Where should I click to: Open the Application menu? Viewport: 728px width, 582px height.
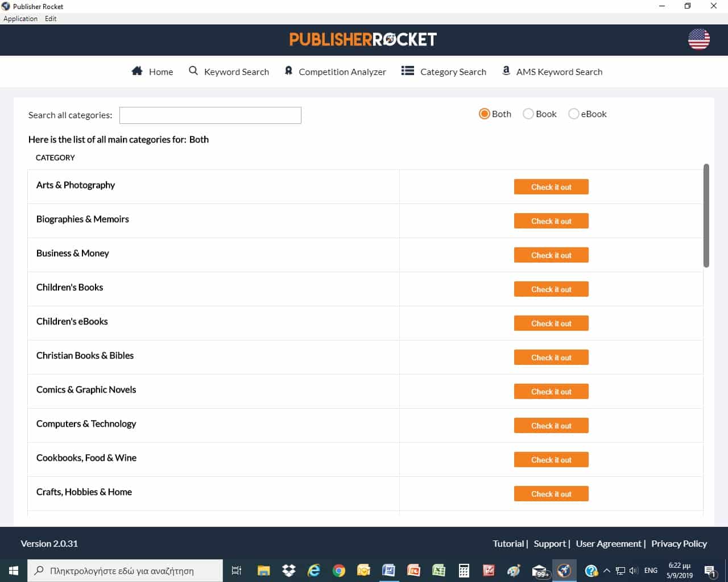(x=20, y=18)
